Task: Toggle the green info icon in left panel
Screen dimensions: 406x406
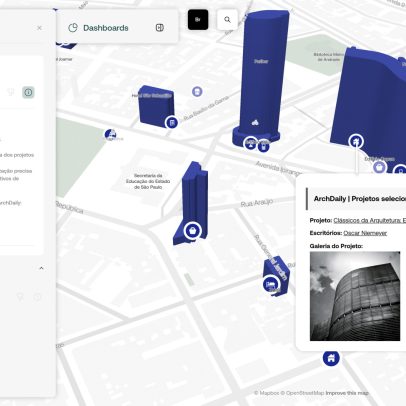Action: [x=28, y=92]
